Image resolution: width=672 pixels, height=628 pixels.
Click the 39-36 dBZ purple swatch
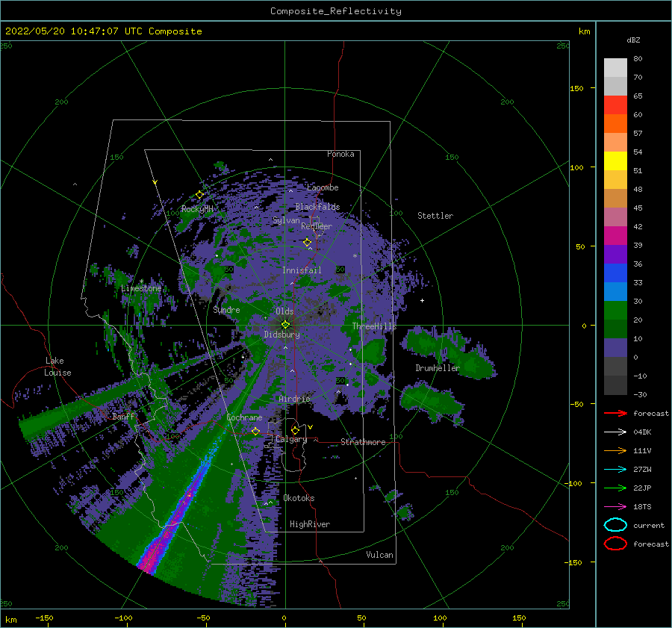pyautogui.click(x=615, y=255)
